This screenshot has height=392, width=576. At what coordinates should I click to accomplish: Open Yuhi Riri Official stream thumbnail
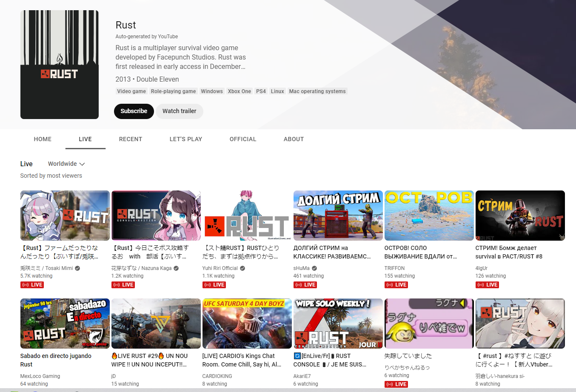coord(247,216)
